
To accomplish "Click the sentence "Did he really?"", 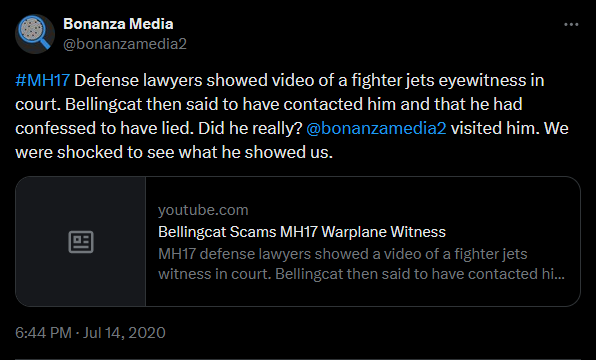I will (x=250, y=128).
